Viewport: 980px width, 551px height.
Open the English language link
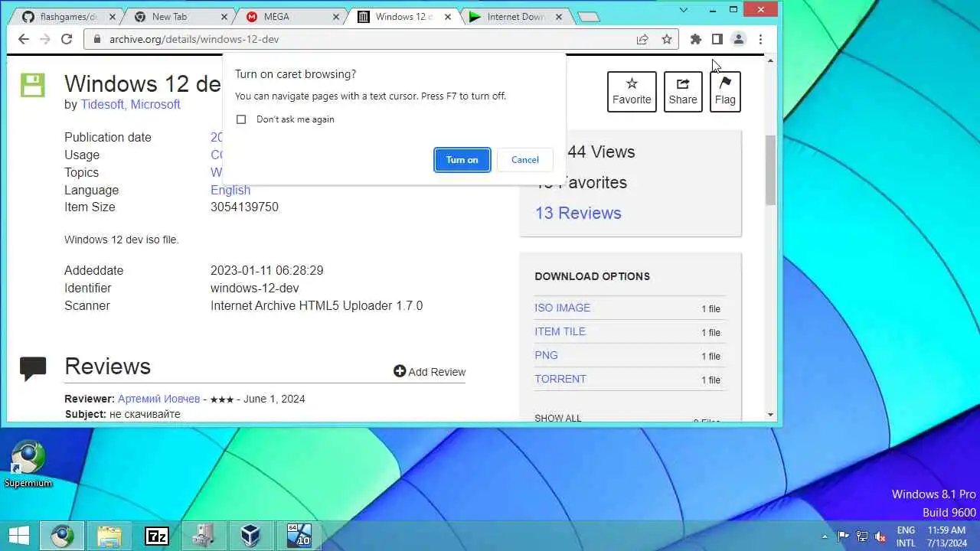[230, 190]
